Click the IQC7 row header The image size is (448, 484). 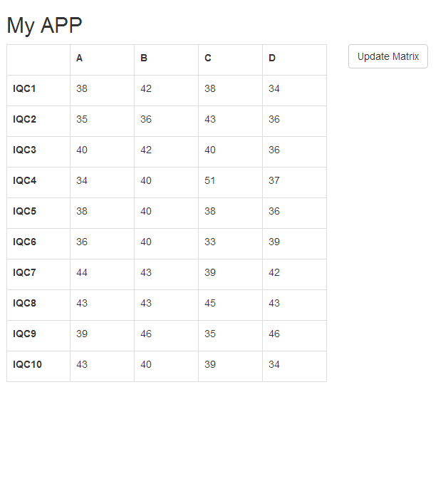[x=24, y=273]
